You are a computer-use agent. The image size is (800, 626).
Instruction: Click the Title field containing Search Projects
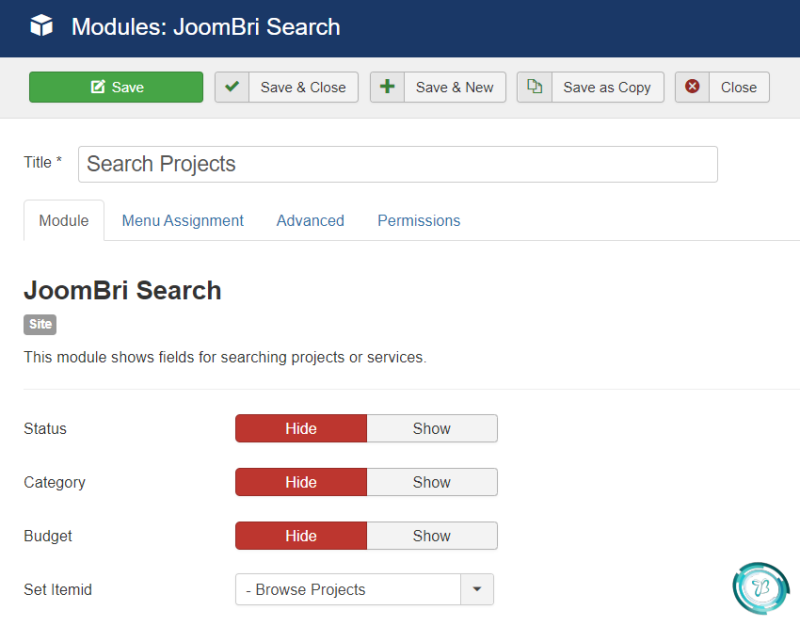click(x=398, y=164)
